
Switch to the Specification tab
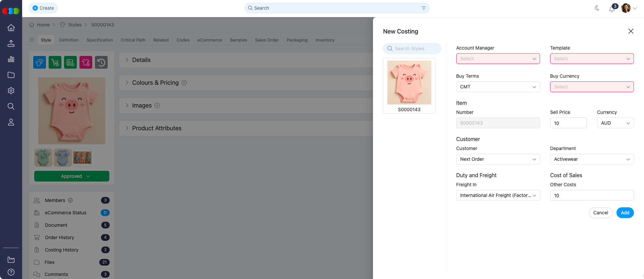click(100, 40)
